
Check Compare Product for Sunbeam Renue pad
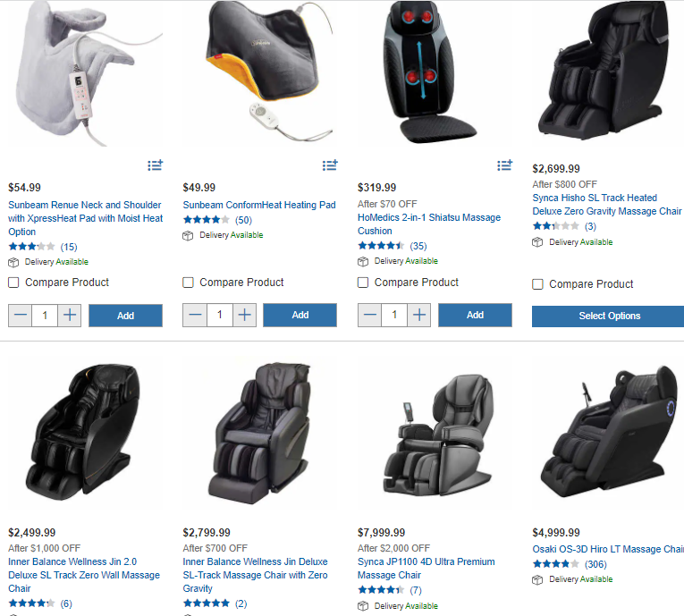click(x=13, y=283)
